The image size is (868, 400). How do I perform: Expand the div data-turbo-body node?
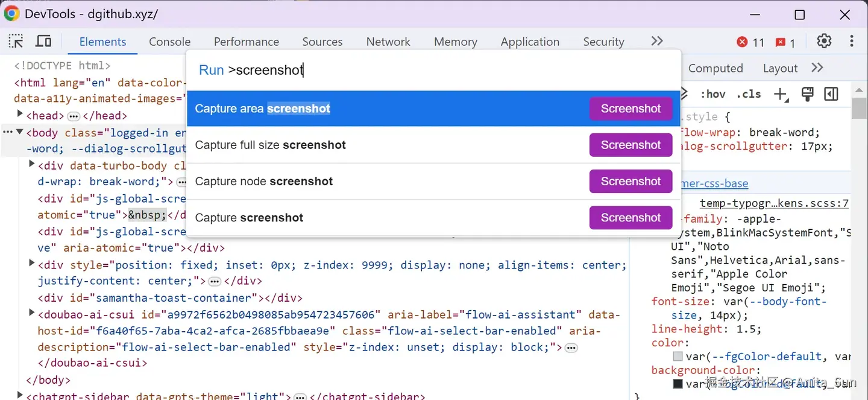click(x=31, y=163)
